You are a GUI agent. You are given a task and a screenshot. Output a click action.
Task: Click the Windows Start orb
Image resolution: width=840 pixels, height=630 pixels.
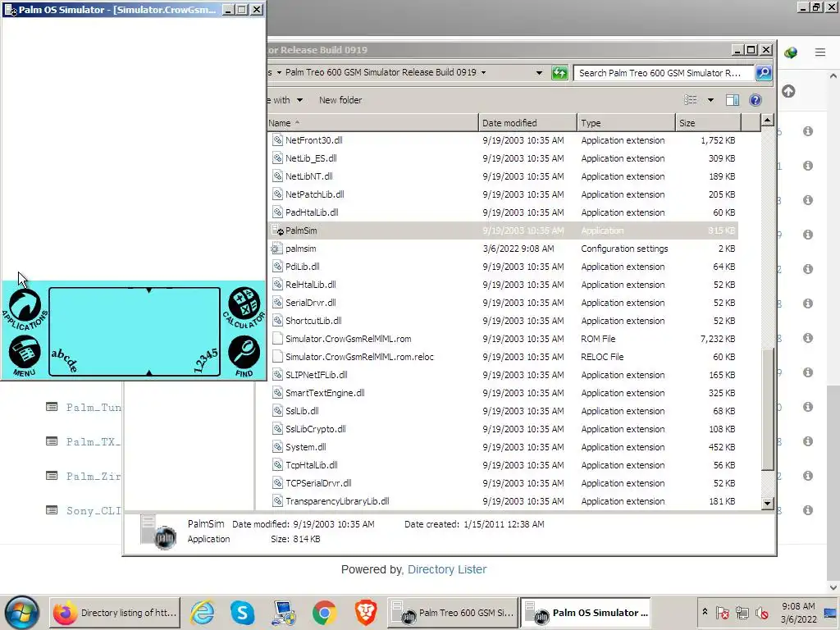22,613
